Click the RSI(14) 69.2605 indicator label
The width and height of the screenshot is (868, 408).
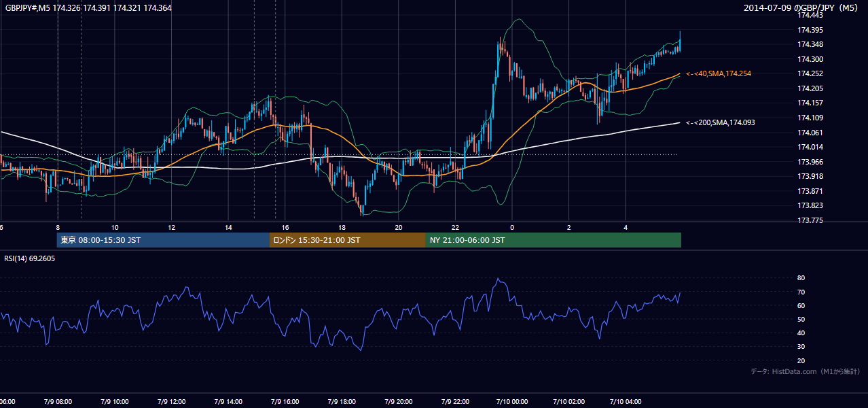point(30,258)
